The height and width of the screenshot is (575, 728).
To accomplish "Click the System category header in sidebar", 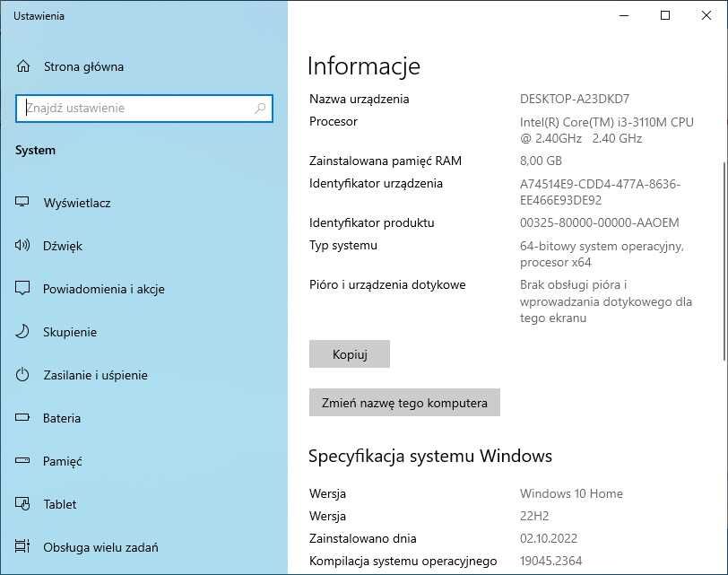I will (35, 150).
